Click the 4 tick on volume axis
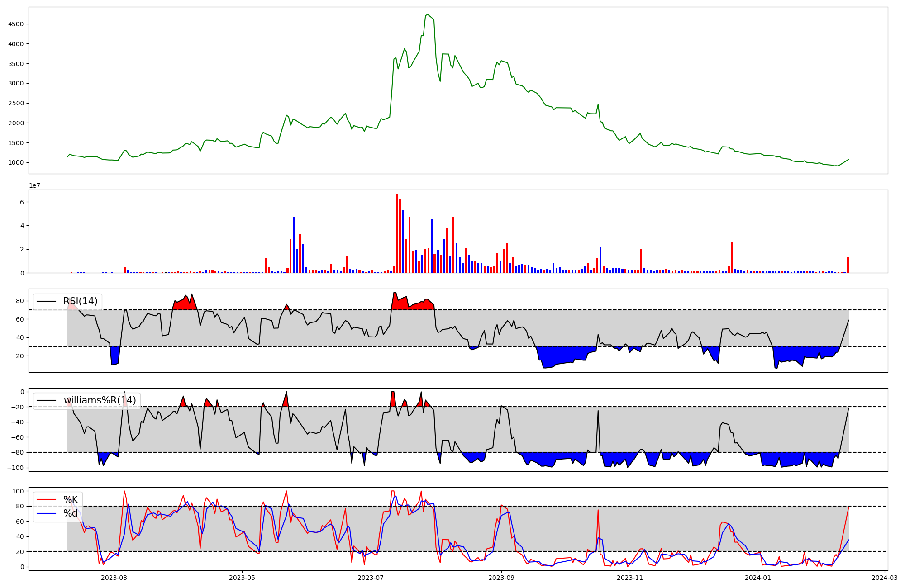Image resolution: width=905 pixels, height=588 pixels. 22,226
